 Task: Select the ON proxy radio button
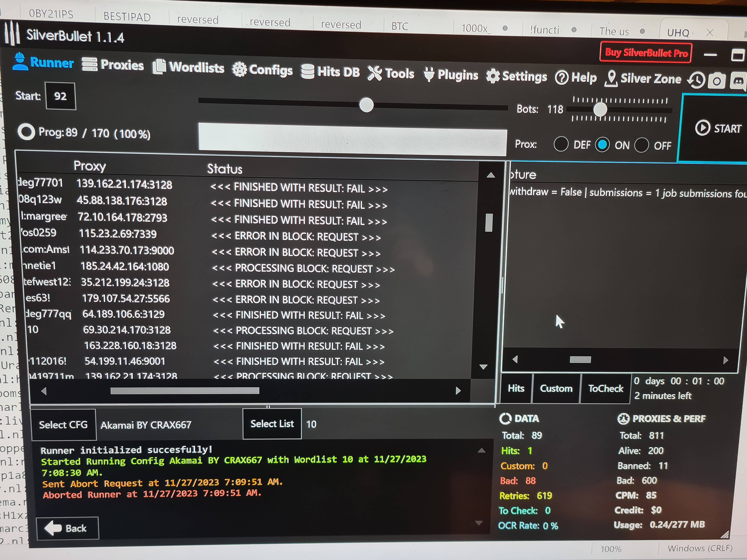[x=602, y=145]
